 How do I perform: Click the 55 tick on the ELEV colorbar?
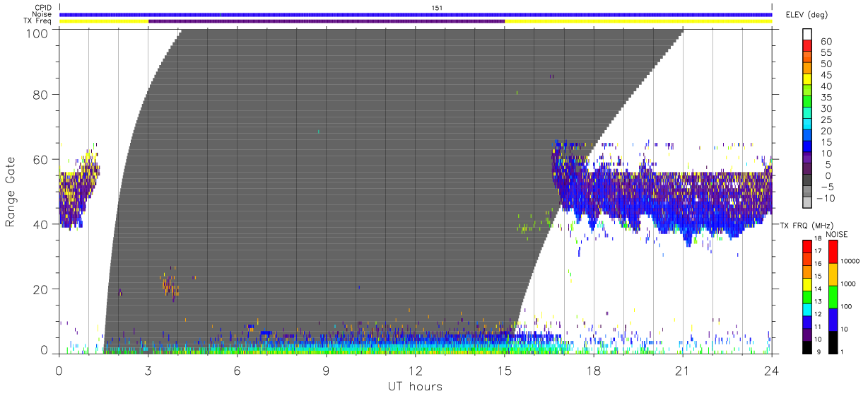[x=825, y=53]
